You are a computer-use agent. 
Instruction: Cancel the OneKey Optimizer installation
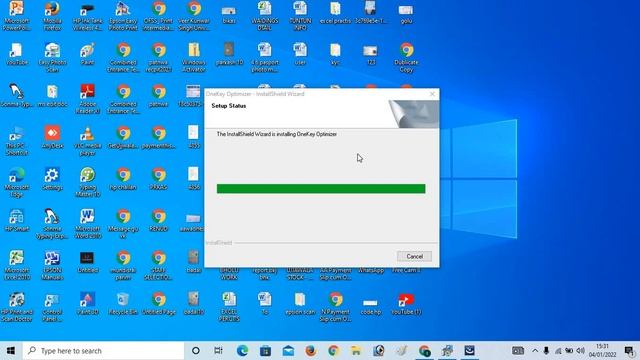coord(414,256)
